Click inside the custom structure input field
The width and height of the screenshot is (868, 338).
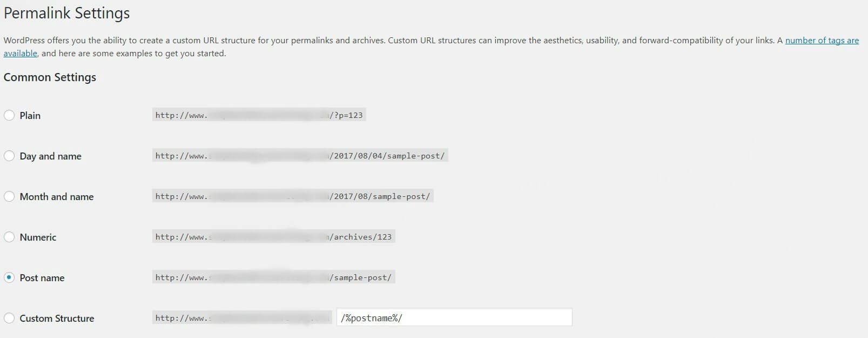pos(454,317)
